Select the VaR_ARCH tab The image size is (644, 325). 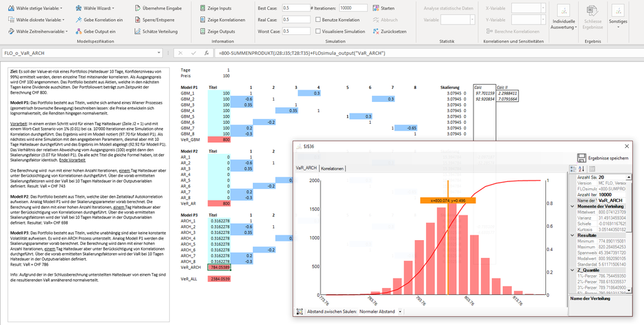(x=306, y=168)
